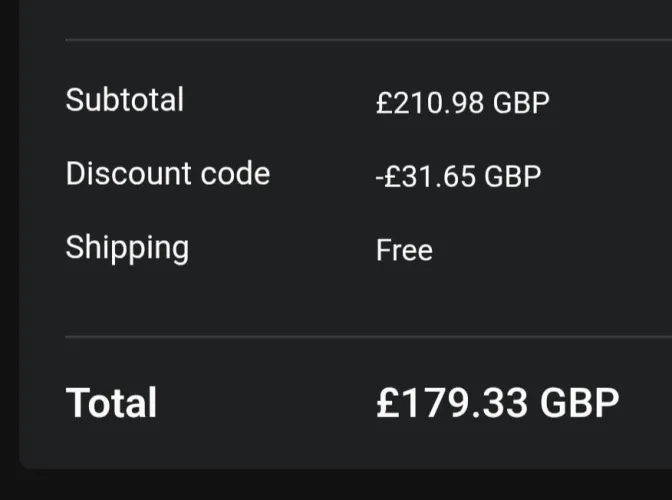Click the word Discount in the order summary

click(125, 173)
